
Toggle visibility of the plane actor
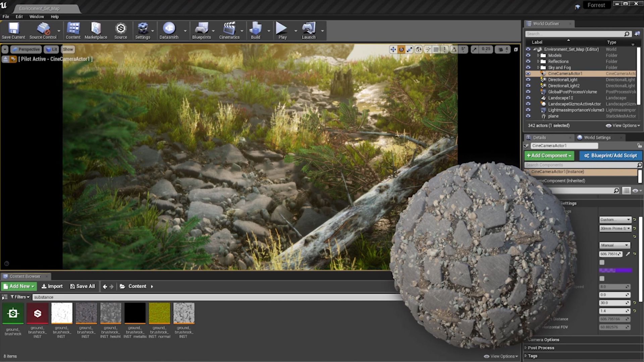coord(528,116)
